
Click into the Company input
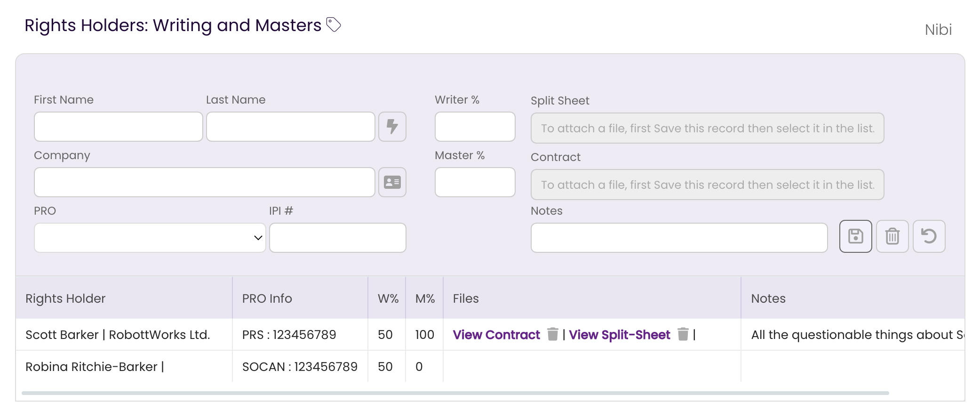point(205,182)
